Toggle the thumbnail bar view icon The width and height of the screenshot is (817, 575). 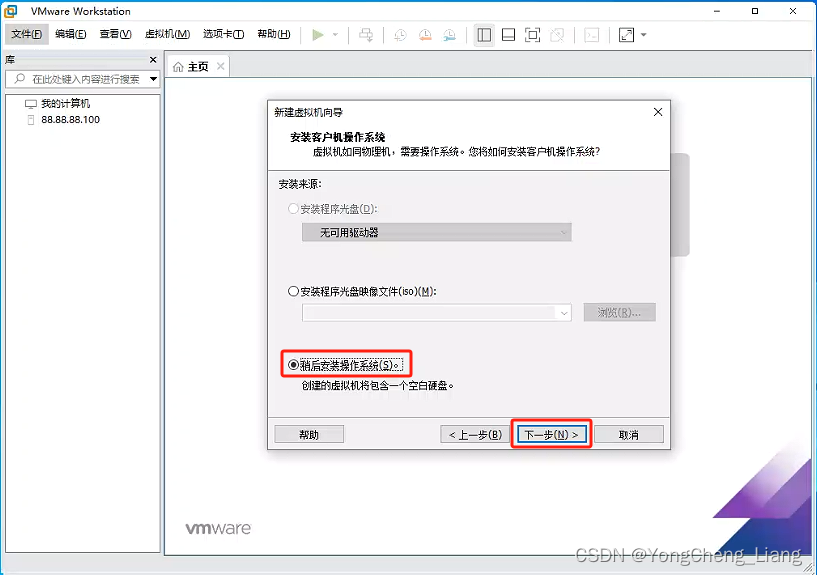(x=508, y=35)
